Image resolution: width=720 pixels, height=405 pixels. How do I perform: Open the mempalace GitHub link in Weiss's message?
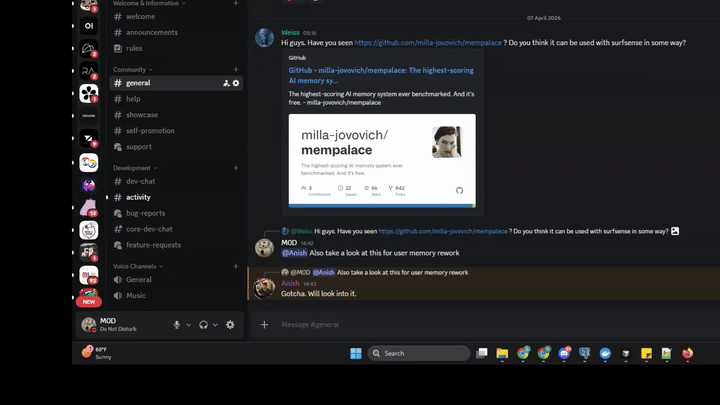point(428,43)
